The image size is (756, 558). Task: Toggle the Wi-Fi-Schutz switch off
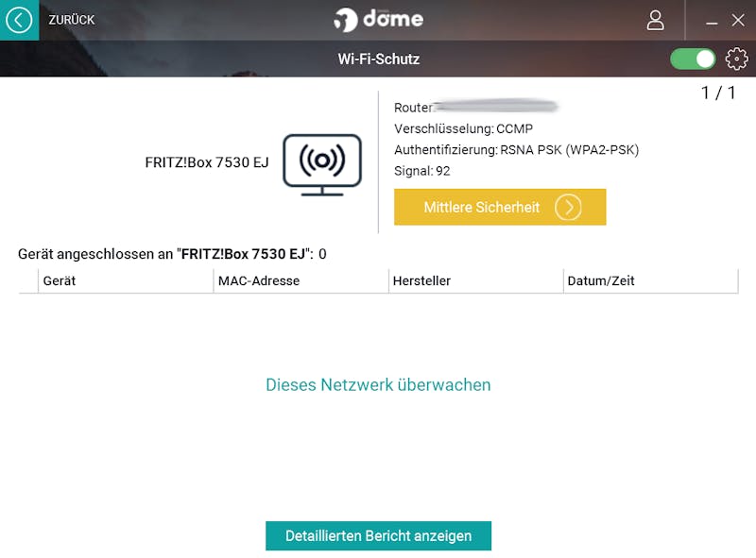(693, 59)
